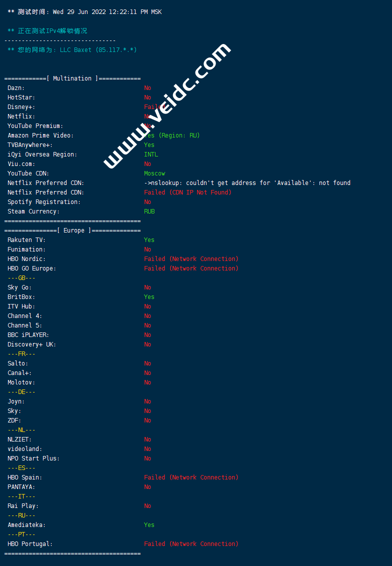The width and height of the screenshot is (392, 566).
Task: Click the HBO Nordic failed result
Action: [x=191, y=259]
